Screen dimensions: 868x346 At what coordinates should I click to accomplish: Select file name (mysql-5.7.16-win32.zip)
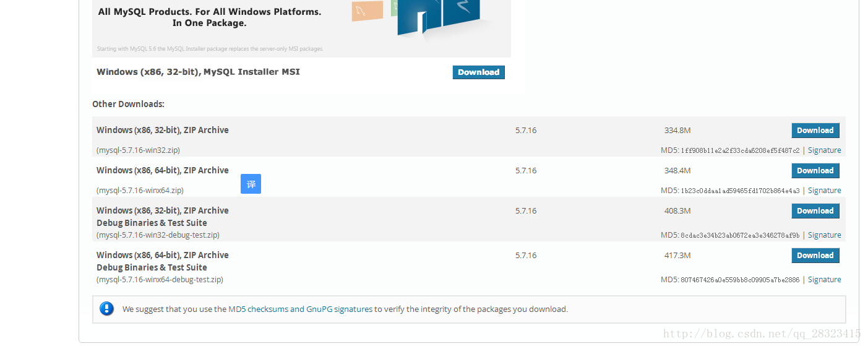pos(138,150)
